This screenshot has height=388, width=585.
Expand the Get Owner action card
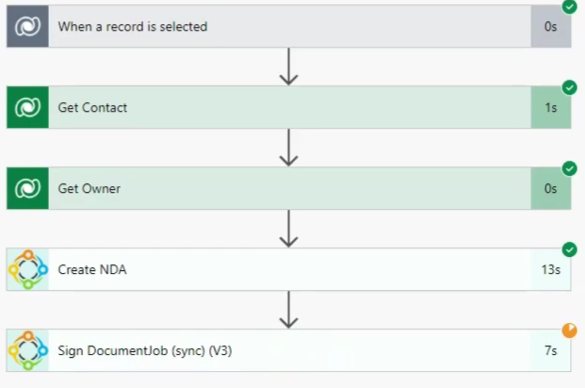pyautogui.click(x=289, y=188)
